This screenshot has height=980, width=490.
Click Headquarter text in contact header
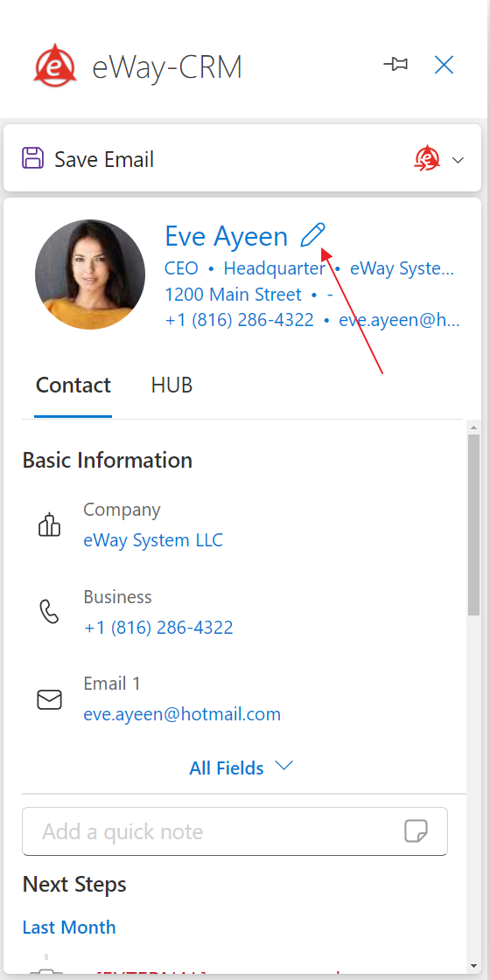[275, 268]
